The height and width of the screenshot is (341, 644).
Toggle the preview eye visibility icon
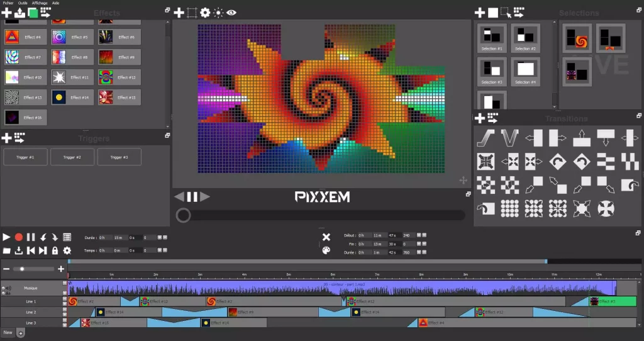pyautogui.click(x=231, y=13)
